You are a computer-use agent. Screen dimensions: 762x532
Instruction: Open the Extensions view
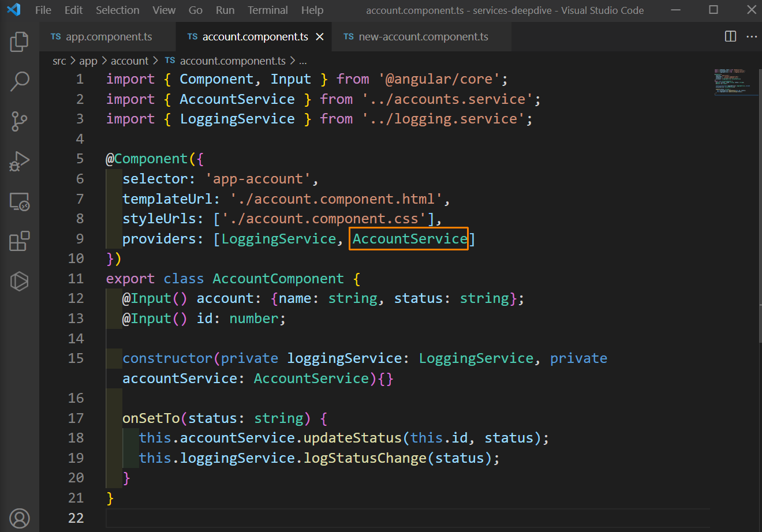coord(19,241)
